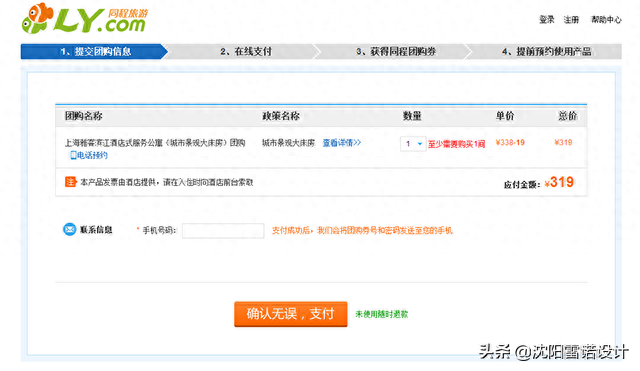Click the 未使用随时退款 green text
This screenshot has width=640, height=371.
(x=382, y=314)
